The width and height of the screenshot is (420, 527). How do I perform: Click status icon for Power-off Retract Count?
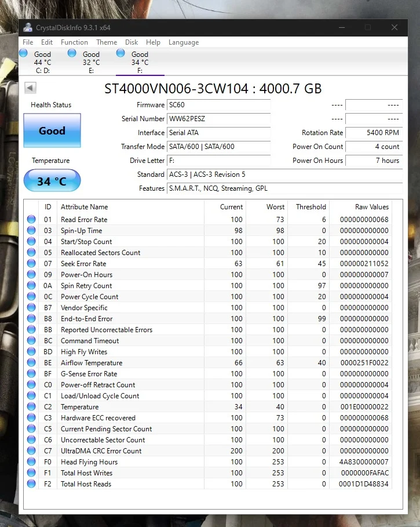pos(31,384)
